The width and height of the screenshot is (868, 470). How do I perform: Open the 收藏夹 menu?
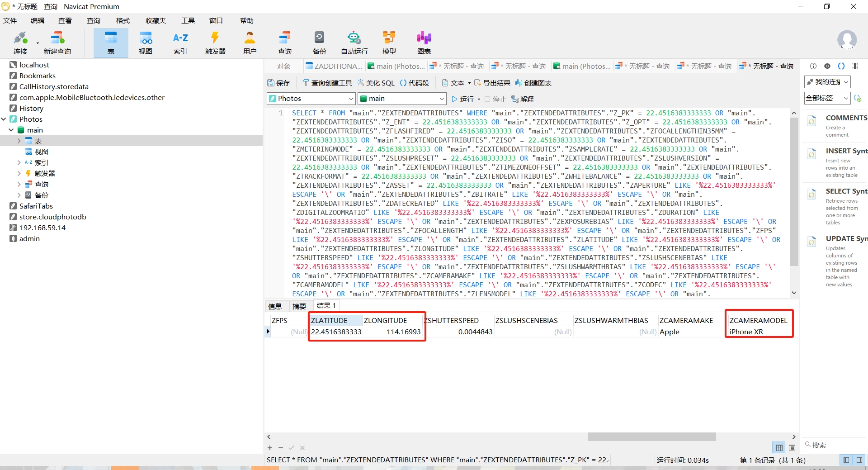156,20
